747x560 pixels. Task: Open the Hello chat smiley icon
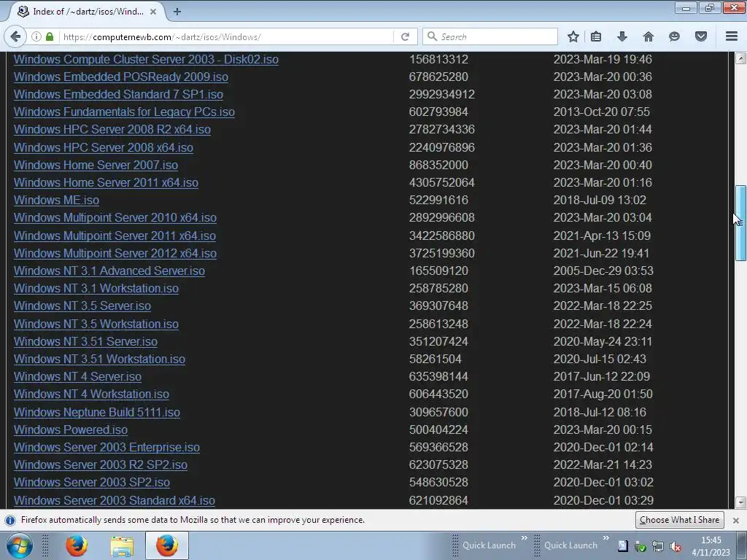click(674, 36)
